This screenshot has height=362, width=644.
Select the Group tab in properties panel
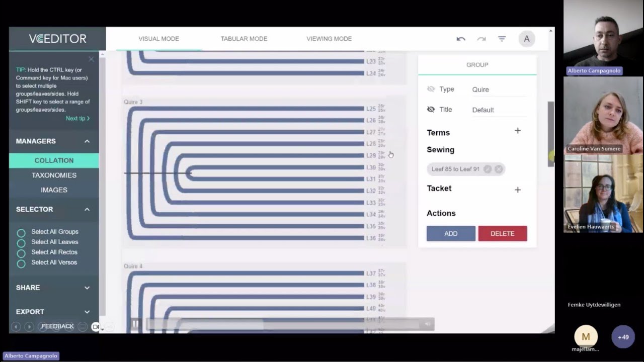(477, 65)
